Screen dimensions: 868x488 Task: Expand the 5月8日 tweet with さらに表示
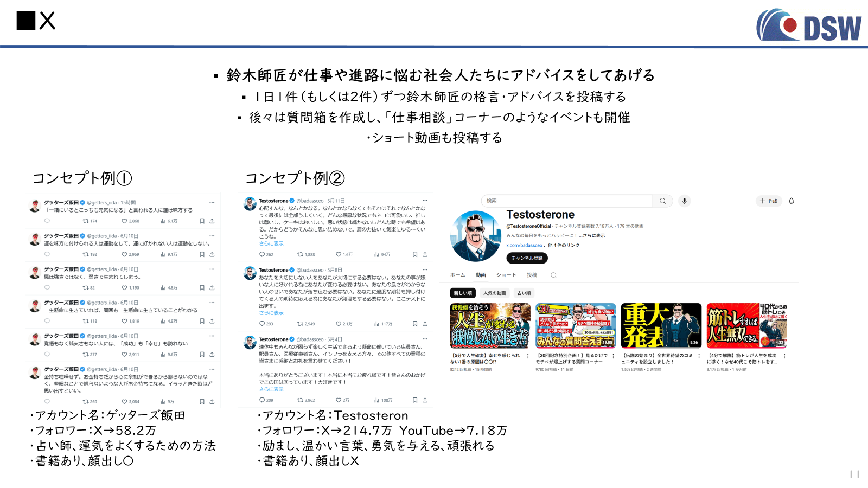click(271, 313)
